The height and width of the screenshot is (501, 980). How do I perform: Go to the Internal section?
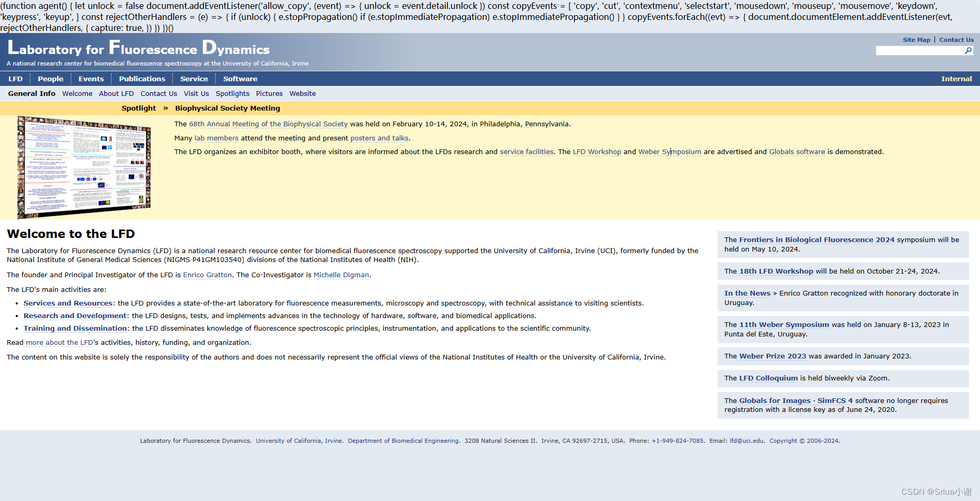tap(956, 79)
